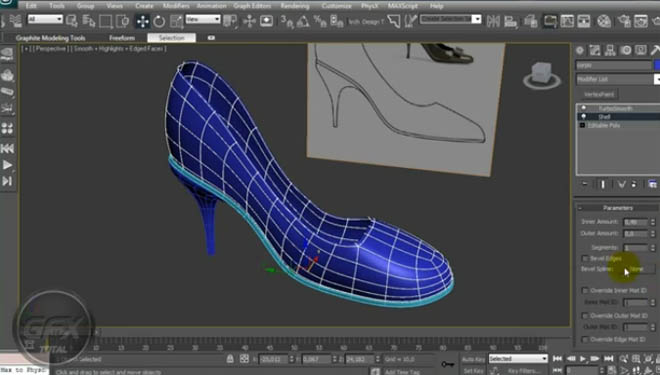Image resolution: width=660 pixels, height=375 pixels.
Task: Open the Modifier List dropdown
Action: coord(617,79)
